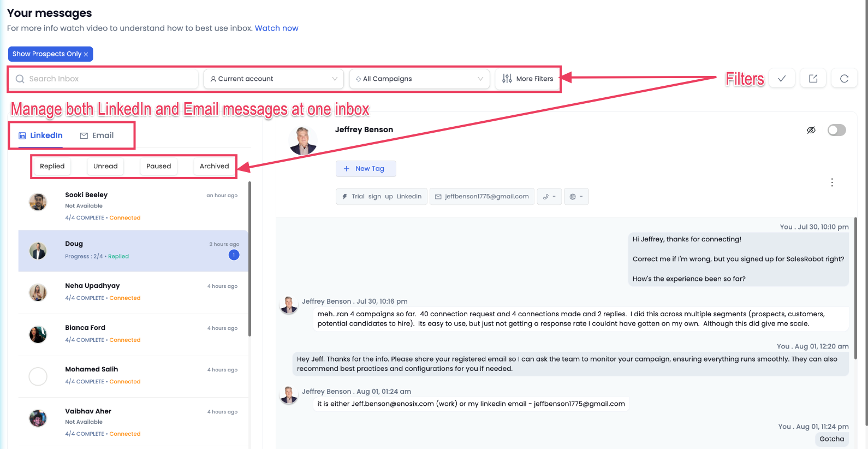Click Doug's avatar
This screenshot has width=868, height=449.
[x=38, y=251]
